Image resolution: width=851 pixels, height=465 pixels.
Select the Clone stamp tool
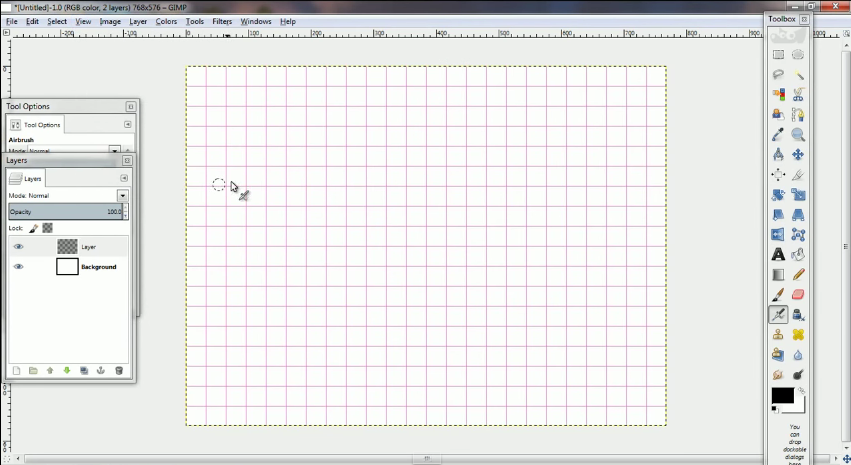[x=778, y=335]
